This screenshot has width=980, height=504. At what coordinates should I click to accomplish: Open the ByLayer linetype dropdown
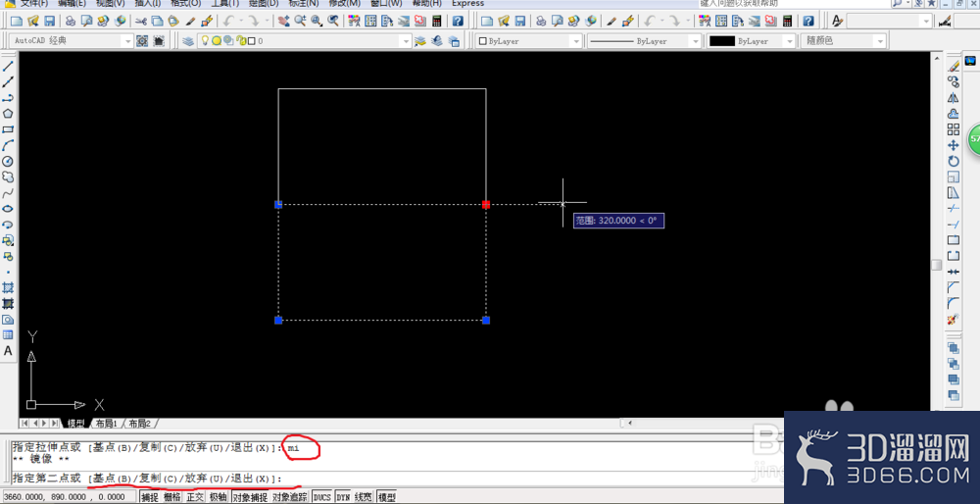coord(644,41)
